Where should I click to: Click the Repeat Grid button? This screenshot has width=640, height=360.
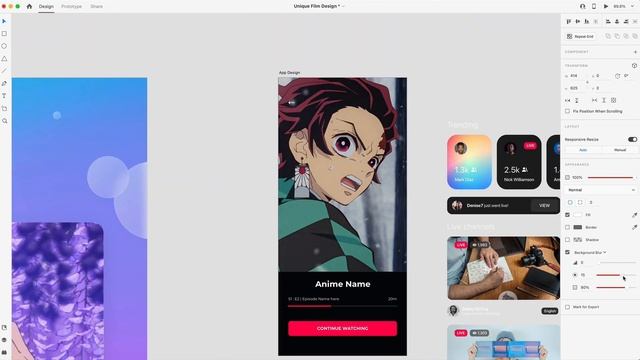point(580,36)
